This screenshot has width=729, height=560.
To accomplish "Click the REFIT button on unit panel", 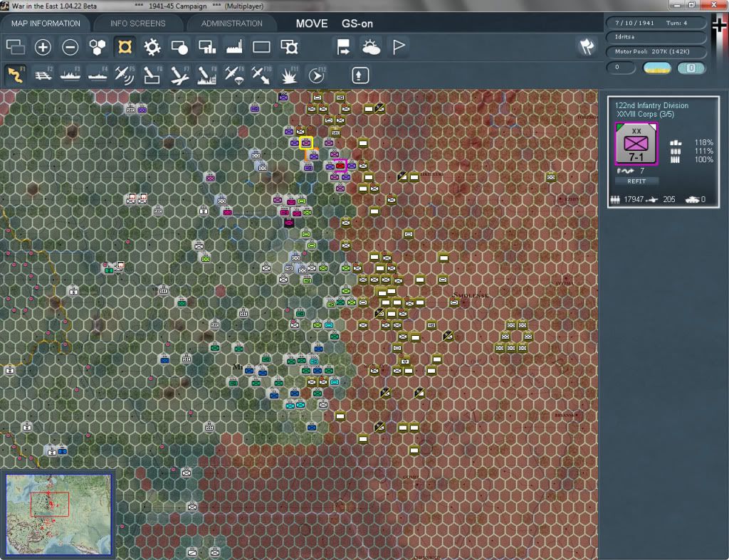I will (636, 181).
